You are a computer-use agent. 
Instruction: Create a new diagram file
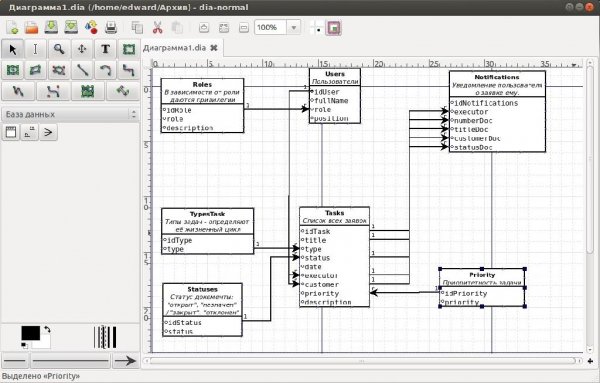tap(12, 28)
